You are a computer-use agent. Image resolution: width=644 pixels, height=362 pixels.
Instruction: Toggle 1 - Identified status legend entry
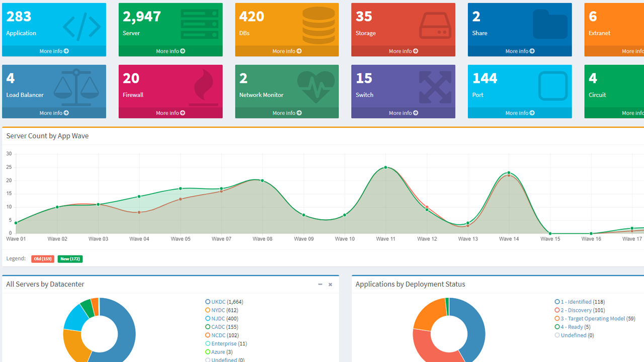580,302
